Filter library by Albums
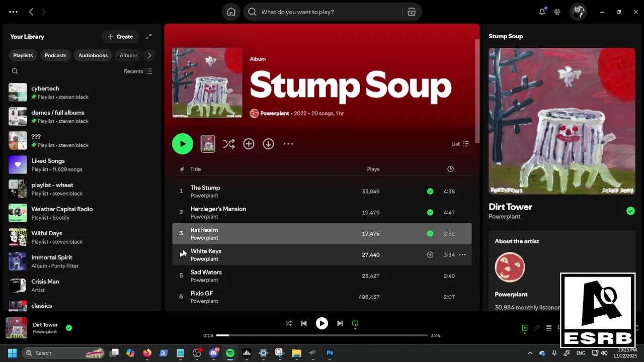This screenshot has width=644, height=362. (x=129, y=55)
